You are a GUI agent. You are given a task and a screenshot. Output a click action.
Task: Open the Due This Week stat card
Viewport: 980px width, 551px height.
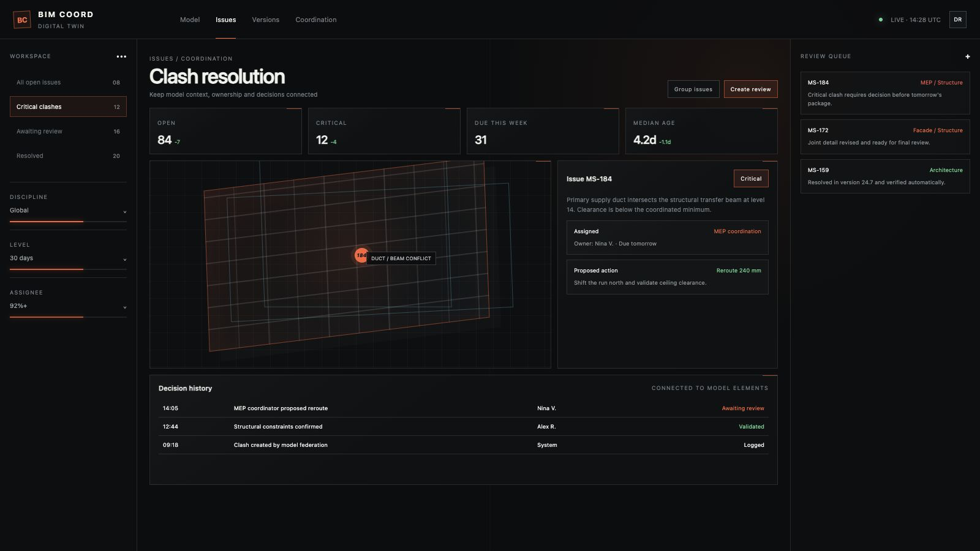coord(543,131)
